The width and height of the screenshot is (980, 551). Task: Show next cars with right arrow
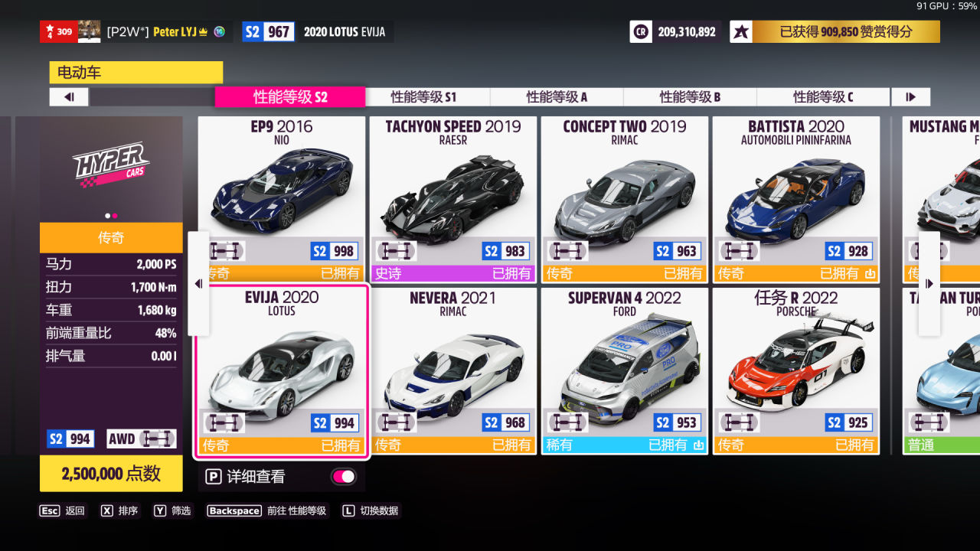pos(929,284)
